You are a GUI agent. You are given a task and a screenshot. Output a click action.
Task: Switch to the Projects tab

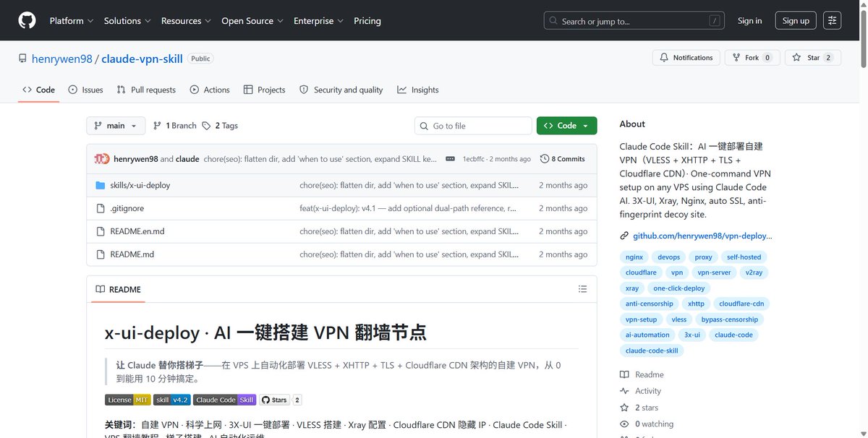[265, 90]
